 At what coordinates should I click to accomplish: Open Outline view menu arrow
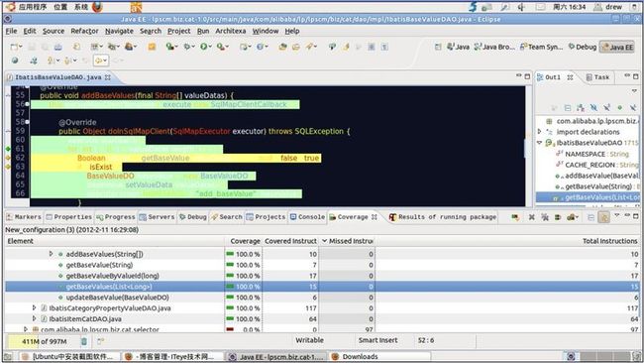pos(634,90)
